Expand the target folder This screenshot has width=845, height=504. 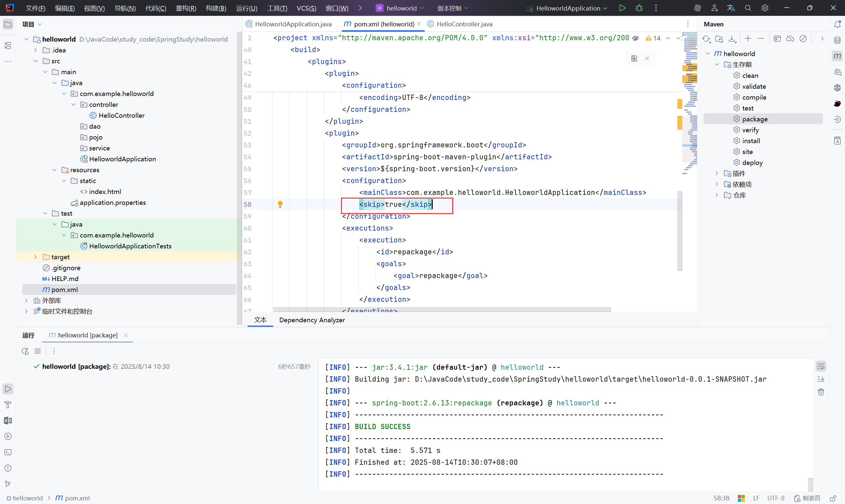click(35, 257)
